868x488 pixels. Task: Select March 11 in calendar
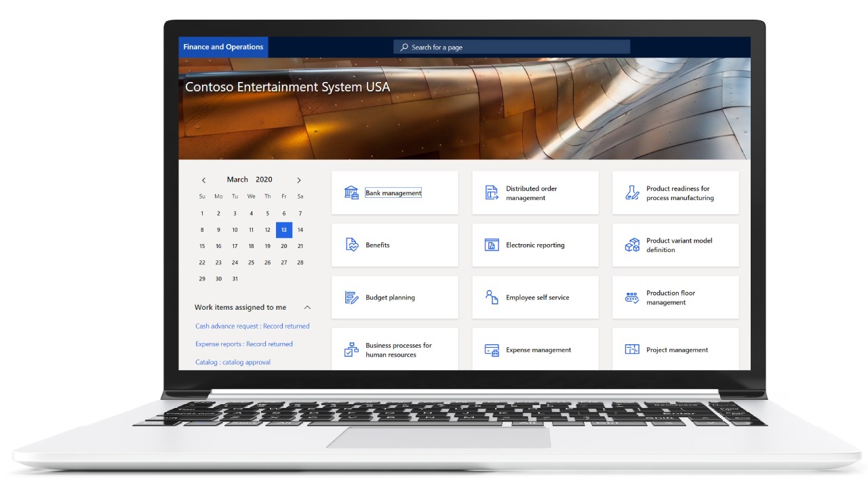coord(251,230)
